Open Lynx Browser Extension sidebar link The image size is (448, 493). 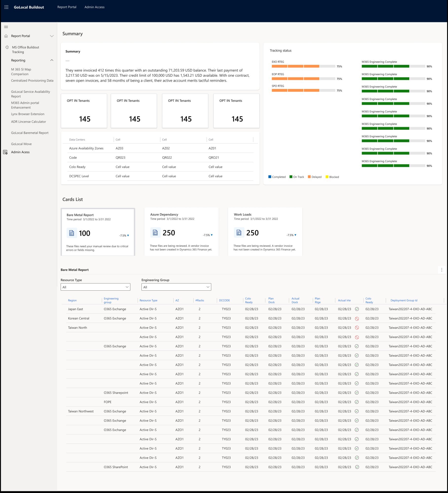pyautogui.click(x=28, y=114)
